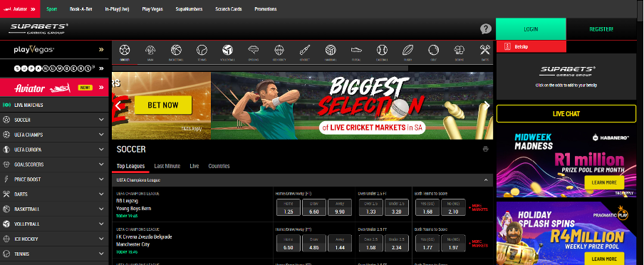Viewport: 644px width, 265px height.
Task: Choose the Rugby ball sport icon
Action: pyautogui.click(x=407, y=50)
